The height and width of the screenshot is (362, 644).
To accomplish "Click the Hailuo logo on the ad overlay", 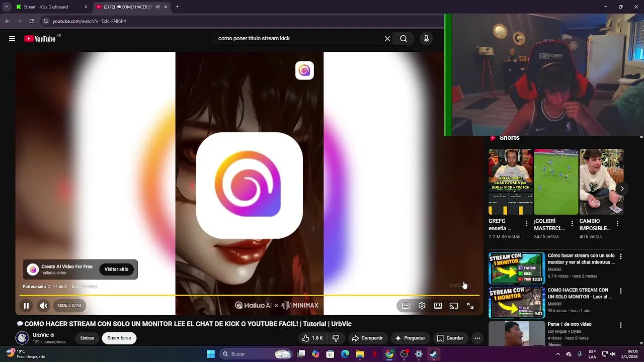I will click(x=304, y=70).
